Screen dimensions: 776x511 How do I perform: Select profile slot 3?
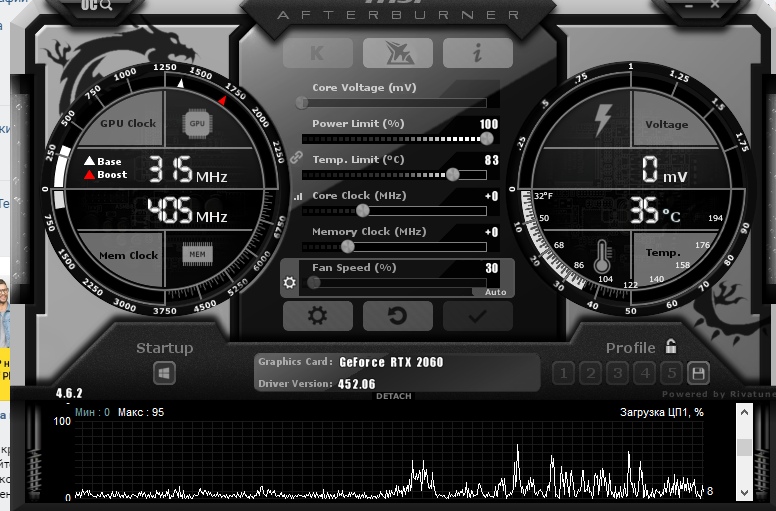click(x=618, y=373)
